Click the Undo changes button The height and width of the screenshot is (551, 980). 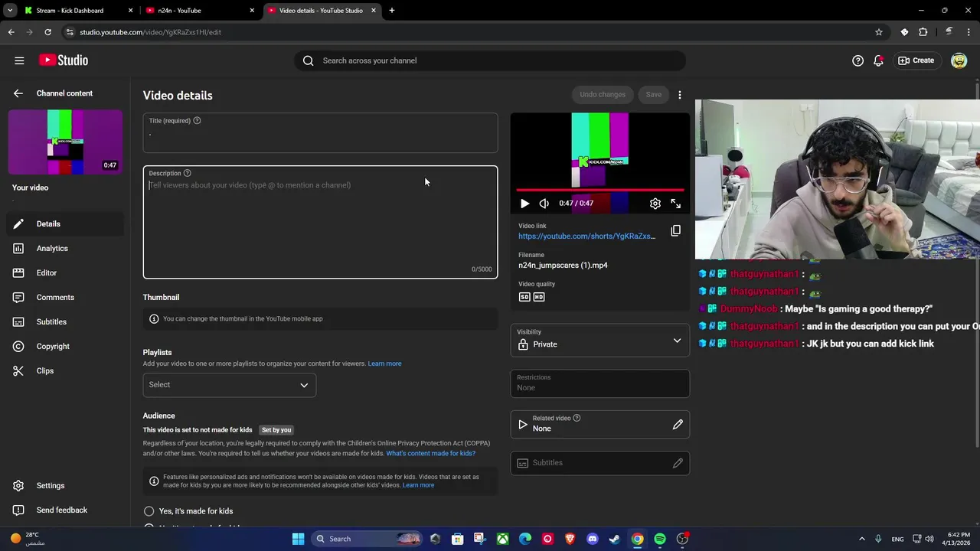tap(603, 95)
